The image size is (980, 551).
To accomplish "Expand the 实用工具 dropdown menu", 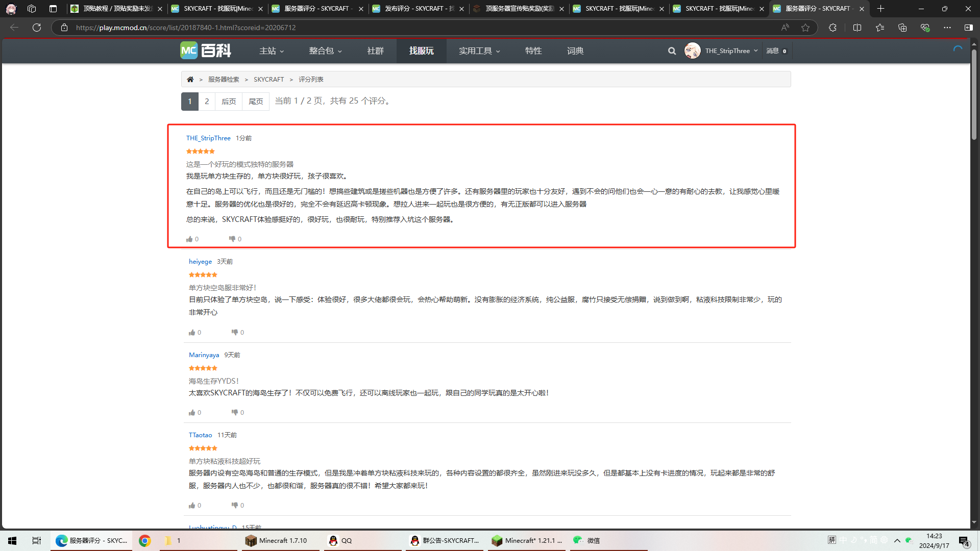I will (479, 51).
